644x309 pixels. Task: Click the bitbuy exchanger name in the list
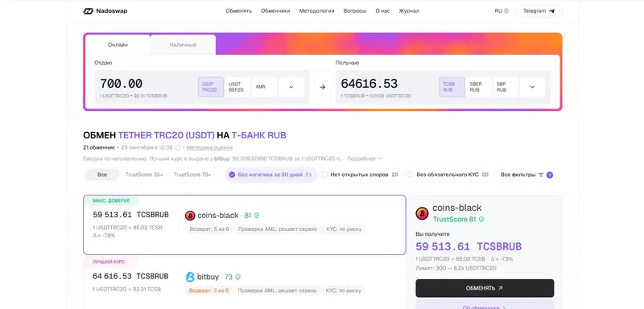point(208,277)
